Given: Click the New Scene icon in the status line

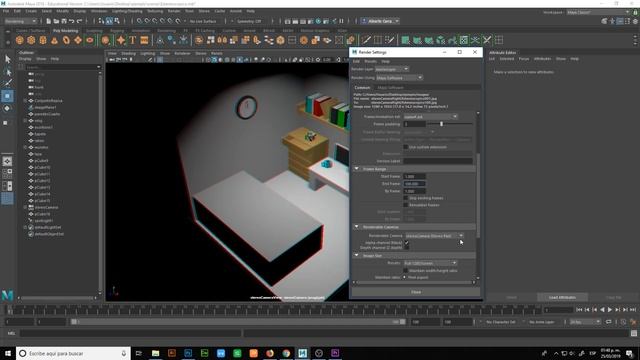Looking at the screenshot, I should tap(49, 21).
